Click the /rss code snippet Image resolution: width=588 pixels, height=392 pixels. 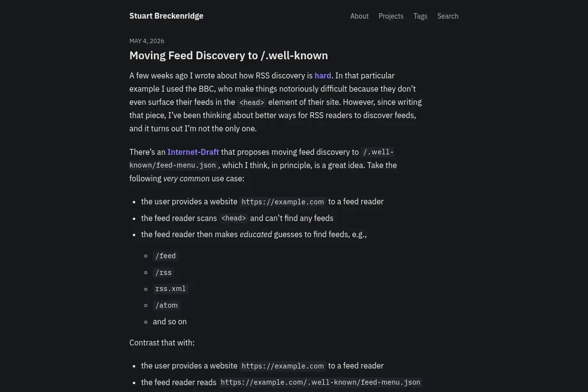click(x=164, y=272)
